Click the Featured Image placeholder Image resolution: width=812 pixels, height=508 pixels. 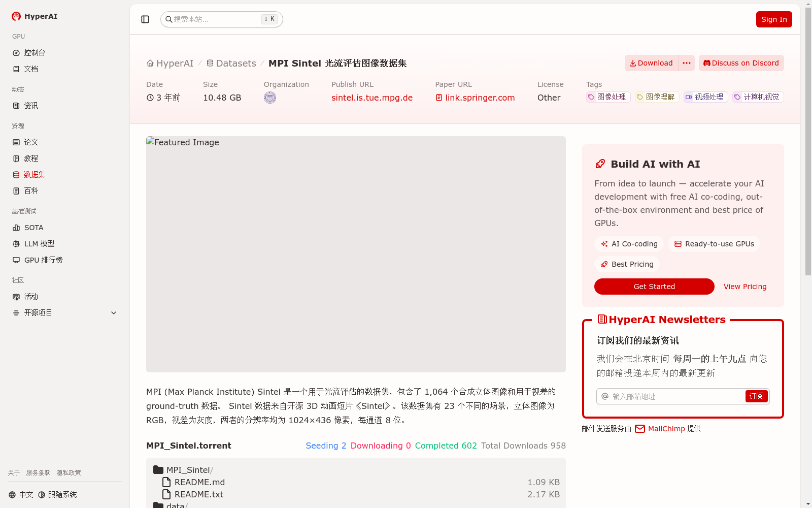pyautogui.click(x=356, y=254)
